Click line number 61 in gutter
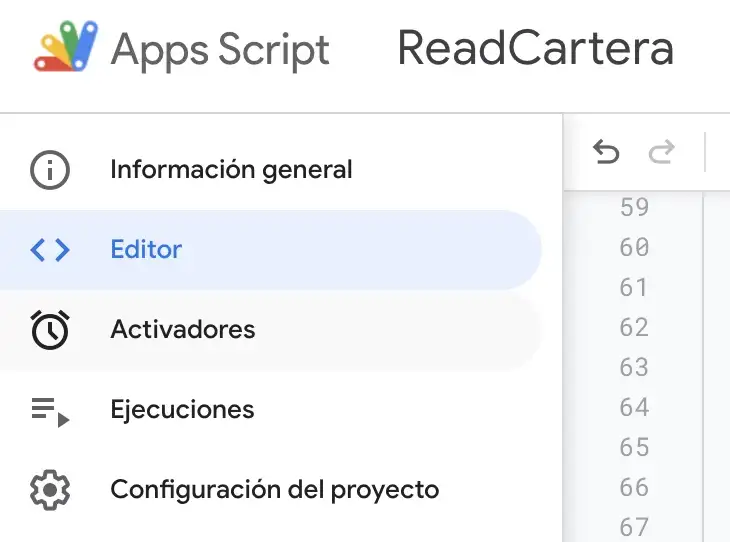The image size is (730, 542). click(634, 287)
